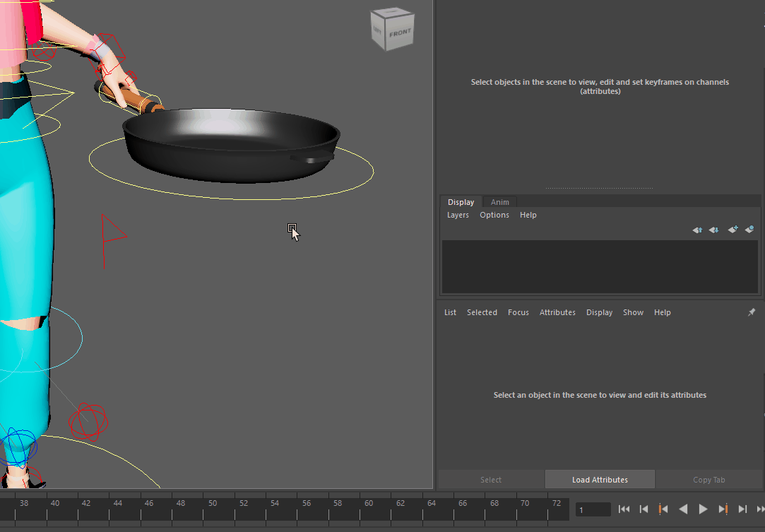
Task: Open the Layers menu
Action: 458,215
